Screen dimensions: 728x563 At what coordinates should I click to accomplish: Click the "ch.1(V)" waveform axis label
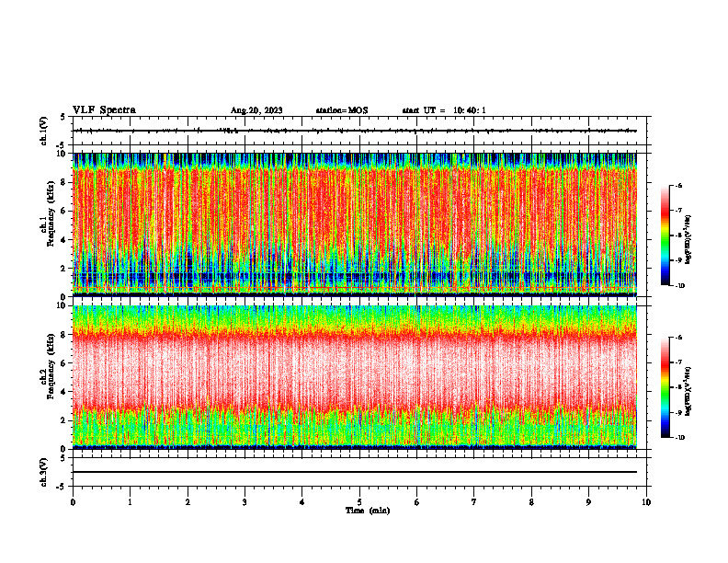coord(43,131)
